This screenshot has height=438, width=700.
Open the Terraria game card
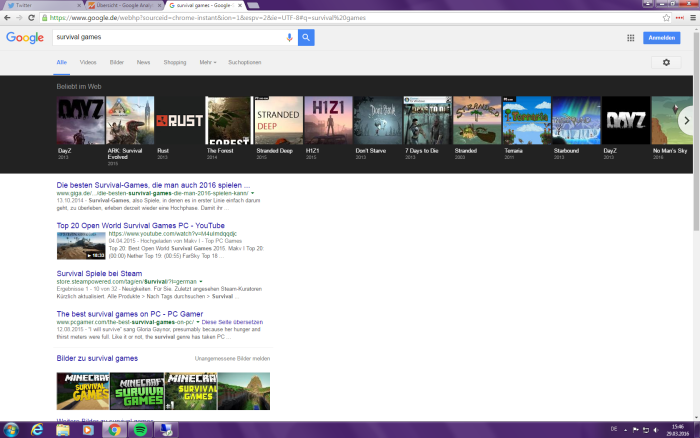tap(527, 128)
